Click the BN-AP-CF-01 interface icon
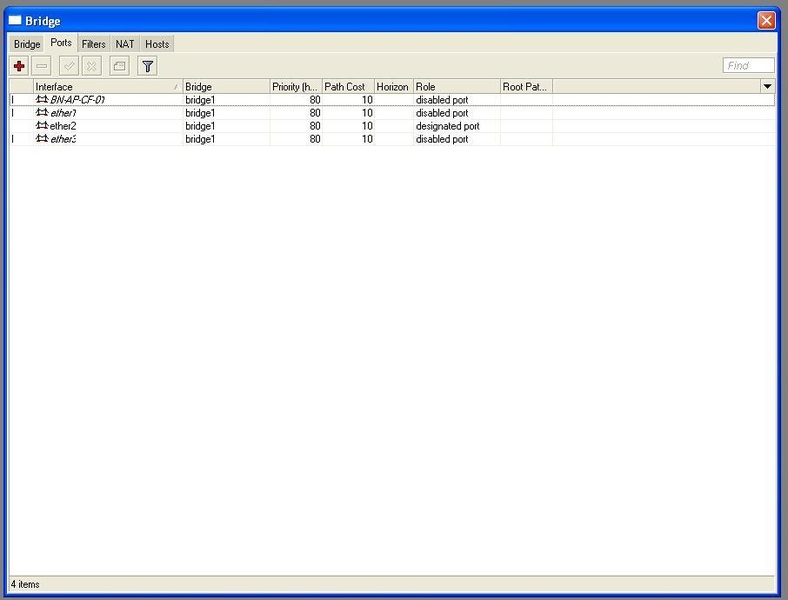The width and height of the screenshot is (788, 600). click(42, 99)
